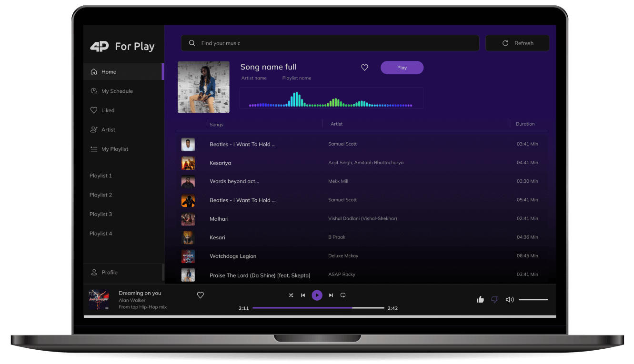This screenshot has height=364, width=634.
Task: Mute using the speaker volume icon
Action: (510, 299)
